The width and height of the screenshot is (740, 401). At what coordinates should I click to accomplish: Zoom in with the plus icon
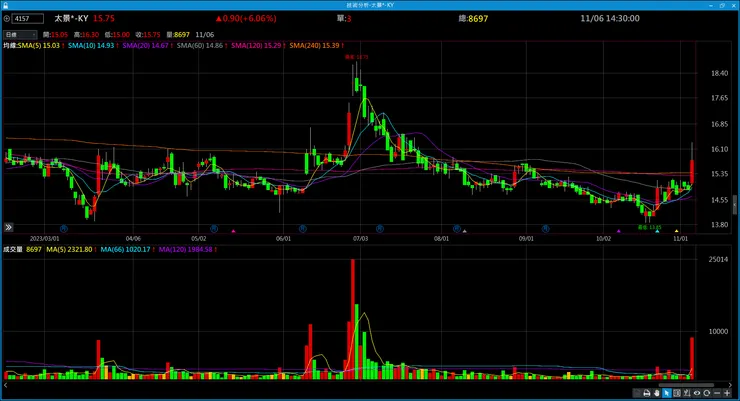point(727,393)
